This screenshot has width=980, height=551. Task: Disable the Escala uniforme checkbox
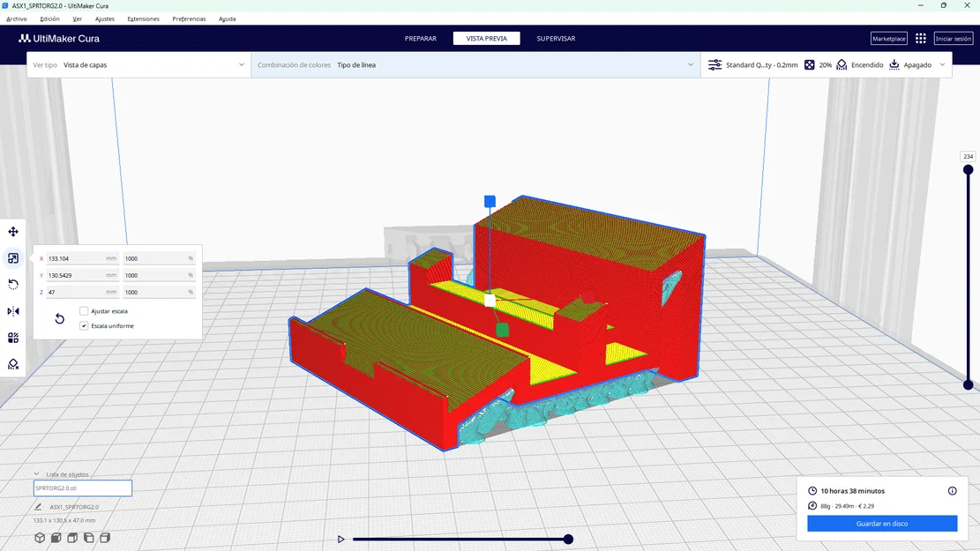click(x=83, y=325)
